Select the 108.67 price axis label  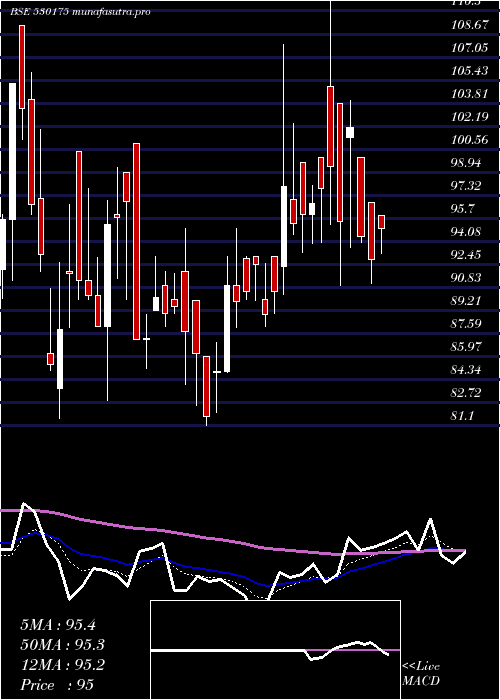coord(469,25)
